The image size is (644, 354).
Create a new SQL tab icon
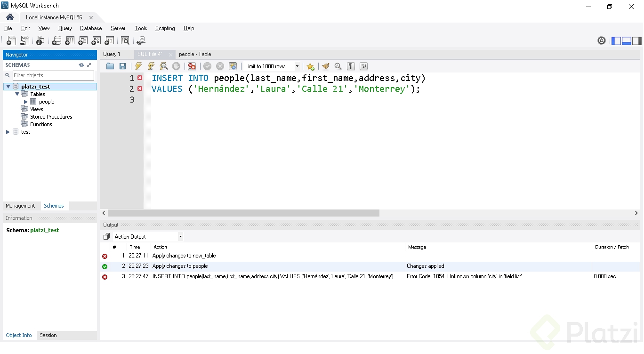click(11, 41)
